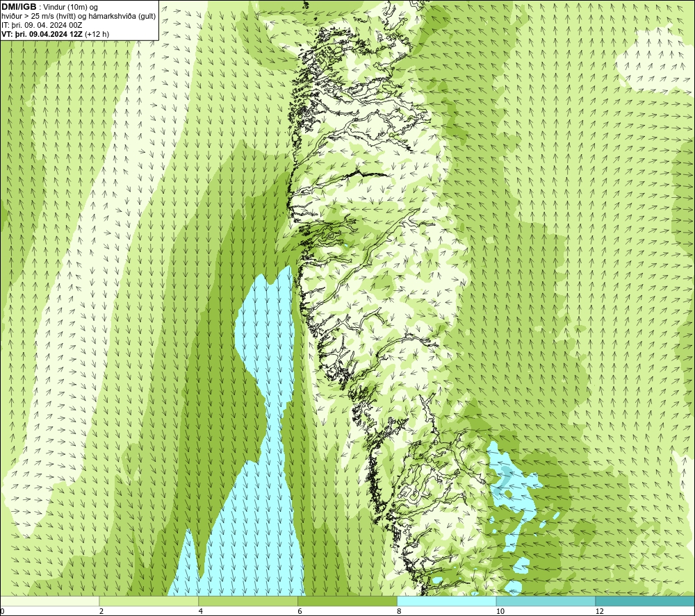This screenshot has width=695, height=616.
Task: Click the "12" scale label
Action: coord(600,611)
